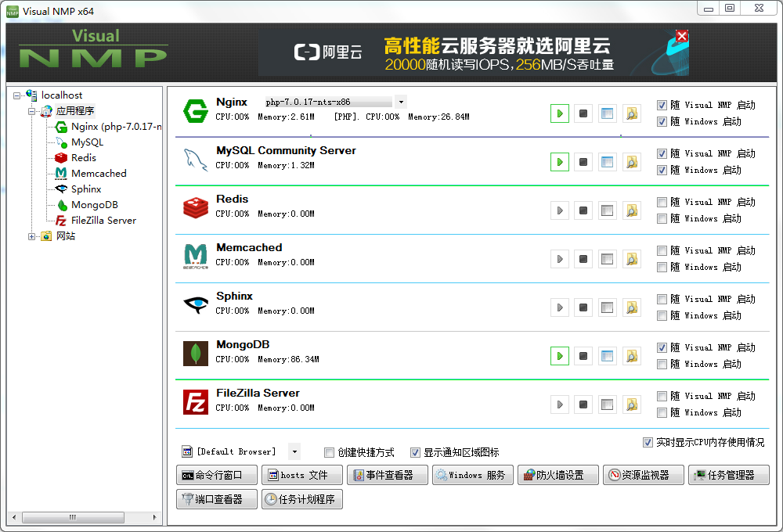Image resolution: width=783 pixels, height=532 pixels.
Task: Start the Redis service
Action: (x=560, y=210)
